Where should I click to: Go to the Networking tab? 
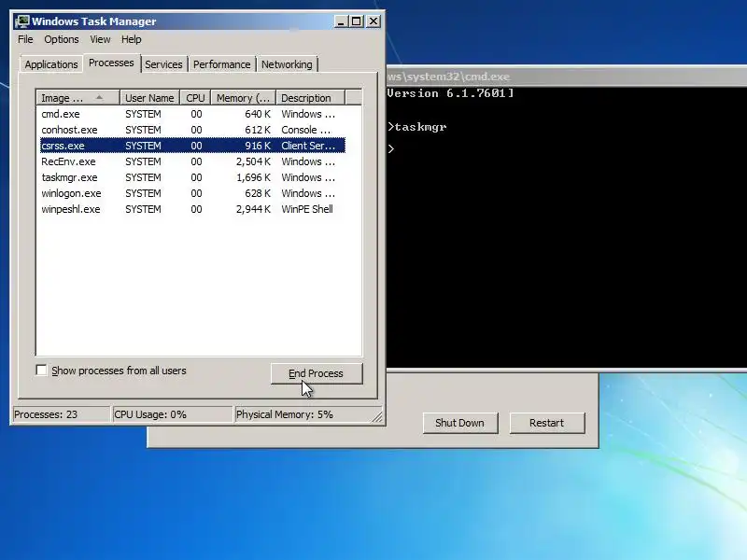coord(287,64)
